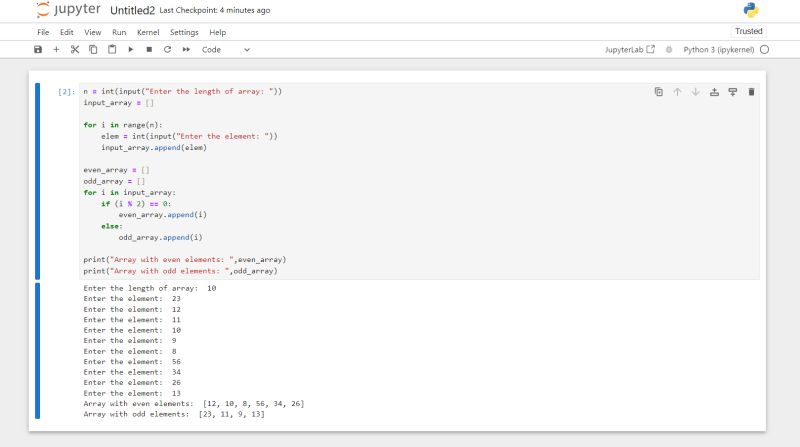Interrupt the kernel with the stop icon
This screenshot has height=447, width=800.
[x=149, y=49]
